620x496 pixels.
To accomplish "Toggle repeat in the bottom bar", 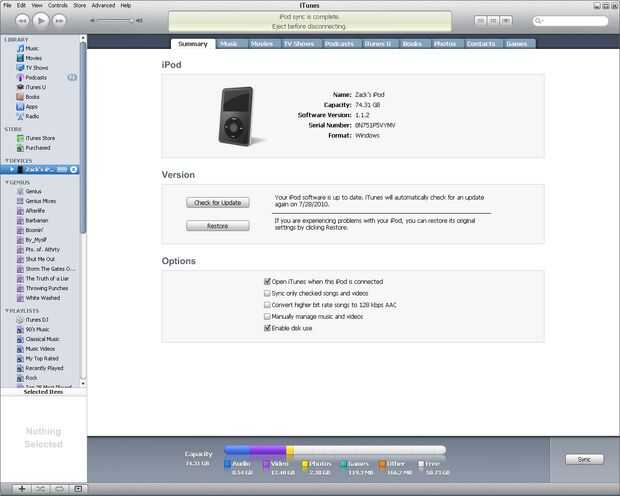I will pos(59,489).
